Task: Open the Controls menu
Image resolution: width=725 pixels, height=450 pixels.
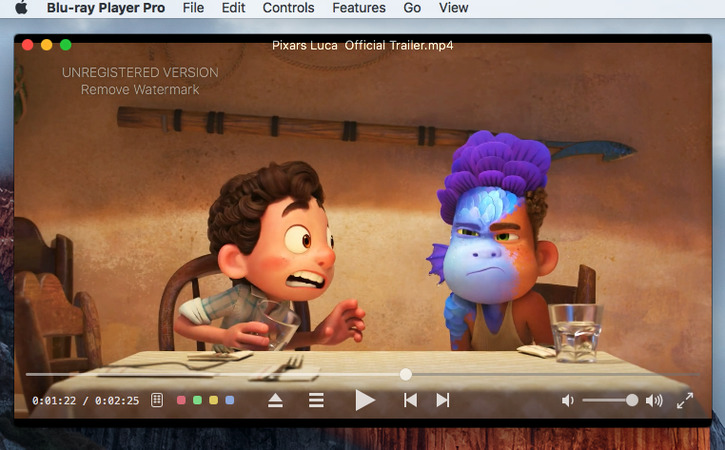Action: pyautogui.click(x=289, y=8)
